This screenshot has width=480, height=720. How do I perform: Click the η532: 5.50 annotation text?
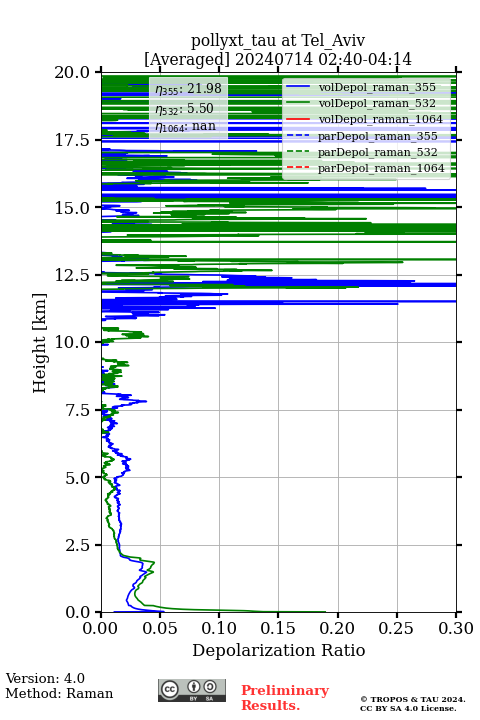click(x=184, y=109)
